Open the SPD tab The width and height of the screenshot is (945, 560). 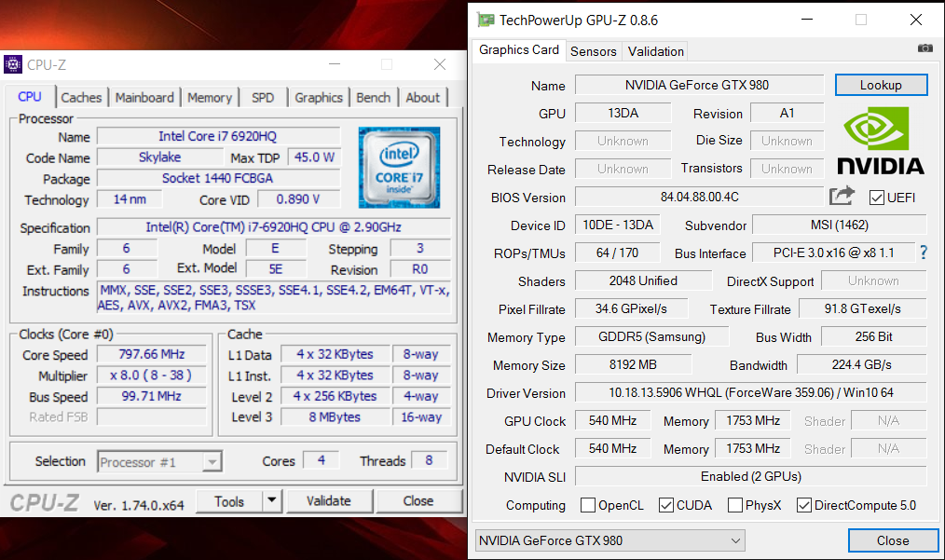coord(263,98)
